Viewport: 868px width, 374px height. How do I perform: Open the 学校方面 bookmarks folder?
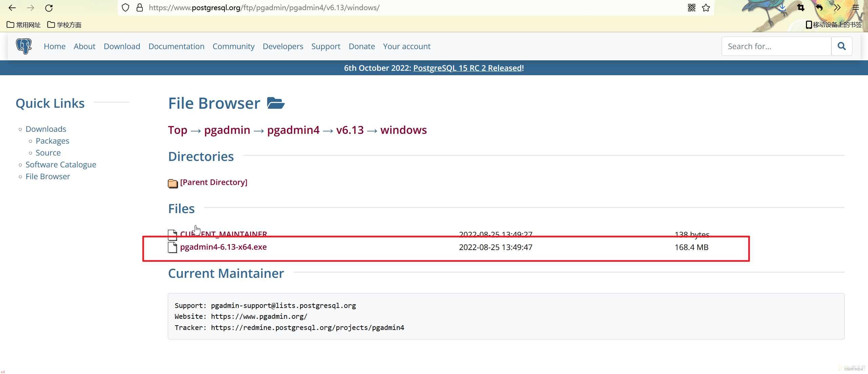point(64,25)
